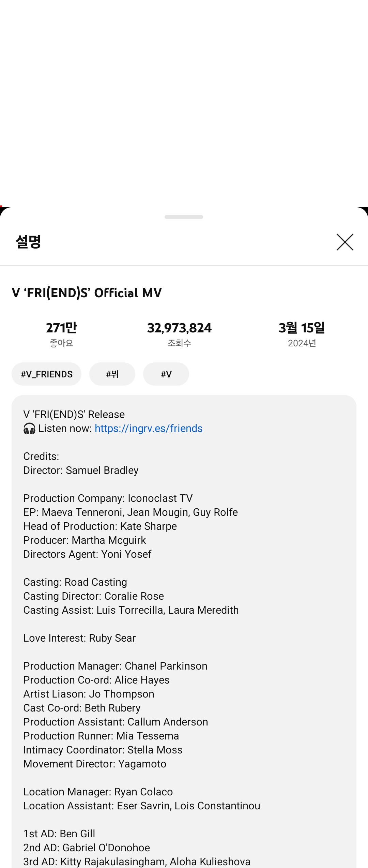Image resolution: width=368 pixels, height=868 pixels.
Task: Click the Production Company: Iconoclast TV line
Action: click(108, 498)
